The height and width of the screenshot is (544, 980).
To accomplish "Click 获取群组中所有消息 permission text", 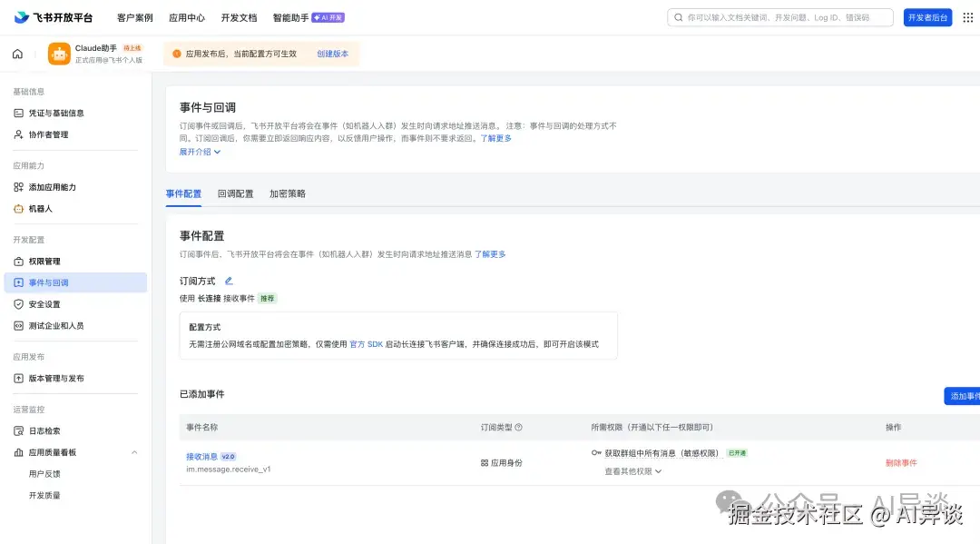I will pyautogui.click(x=661, y=453).
